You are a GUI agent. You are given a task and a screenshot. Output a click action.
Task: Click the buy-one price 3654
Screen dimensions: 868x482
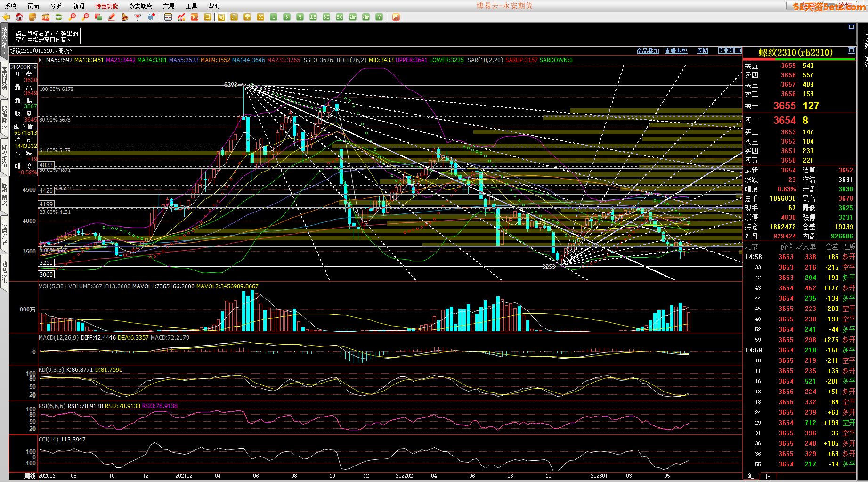[x=785, y=121]
